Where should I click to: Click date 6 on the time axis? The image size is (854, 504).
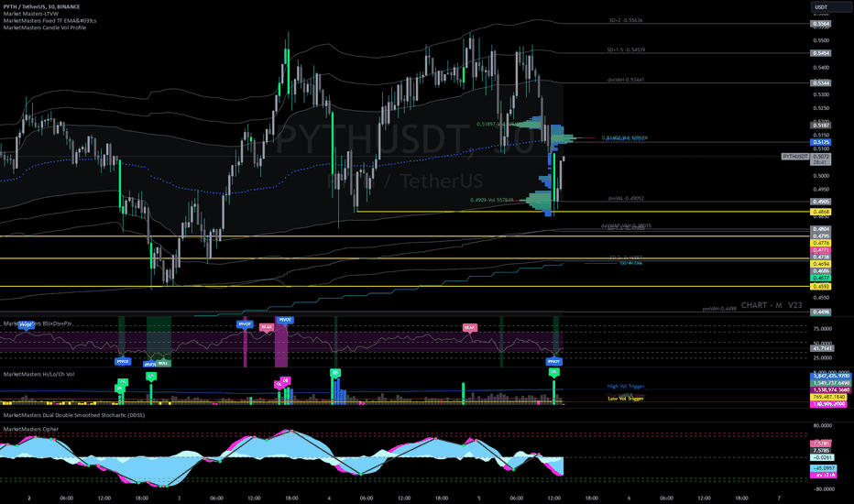[x=630, y=498]
